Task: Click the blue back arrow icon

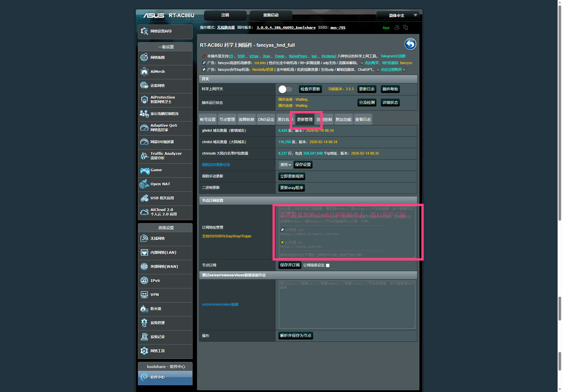Action: [x=410, y=44]
